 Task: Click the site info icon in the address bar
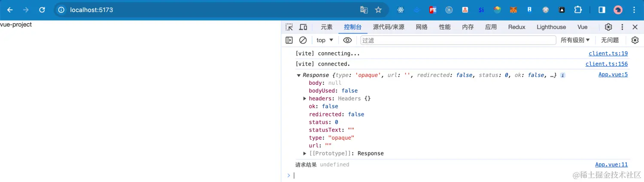pyautogui.click(x=61, y=10)
